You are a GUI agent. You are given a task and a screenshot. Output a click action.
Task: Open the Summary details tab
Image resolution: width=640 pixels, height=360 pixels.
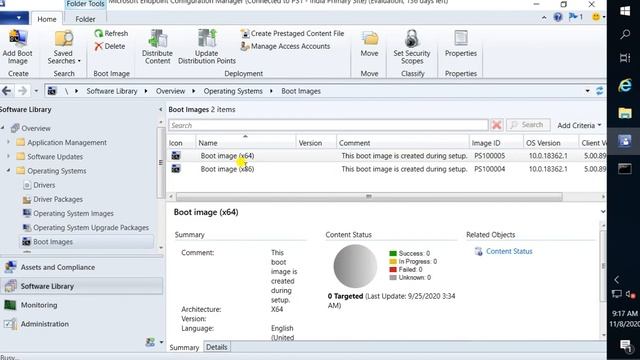(184, 347)
